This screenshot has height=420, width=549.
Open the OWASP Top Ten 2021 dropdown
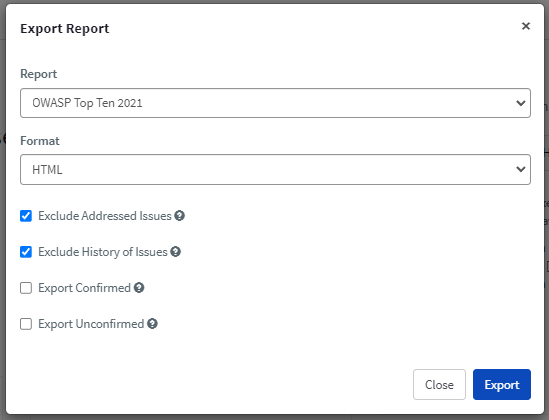(275, 103)
